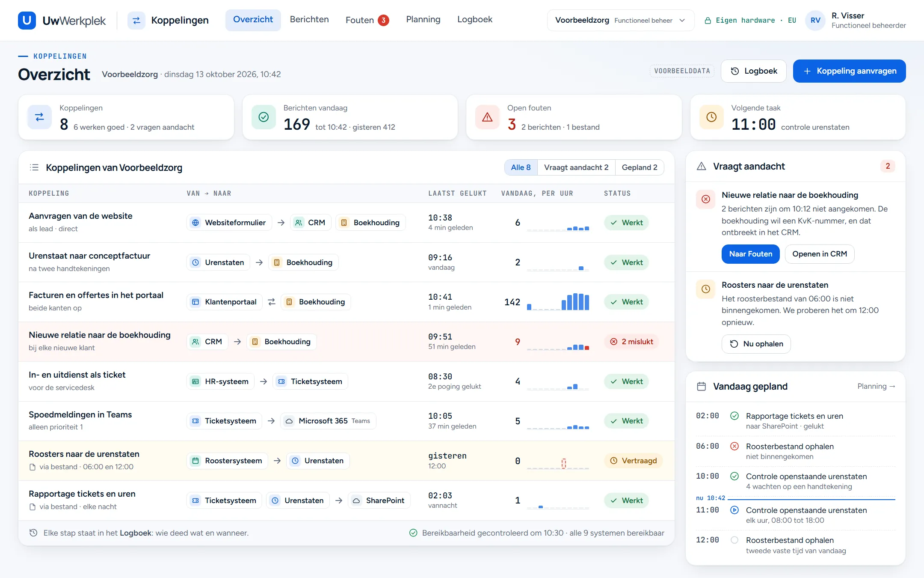Image resolution: width=924 pixels, height=578 pixels.
Task: Click the red warning icon for Open fouten
Action: [x=487, y=117]
